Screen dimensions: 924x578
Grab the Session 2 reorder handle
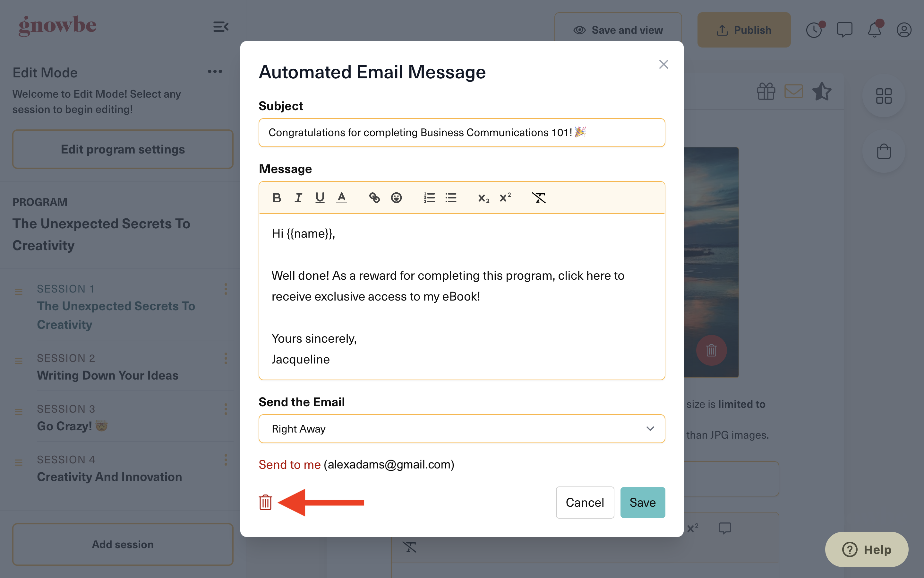click(18, 361)
